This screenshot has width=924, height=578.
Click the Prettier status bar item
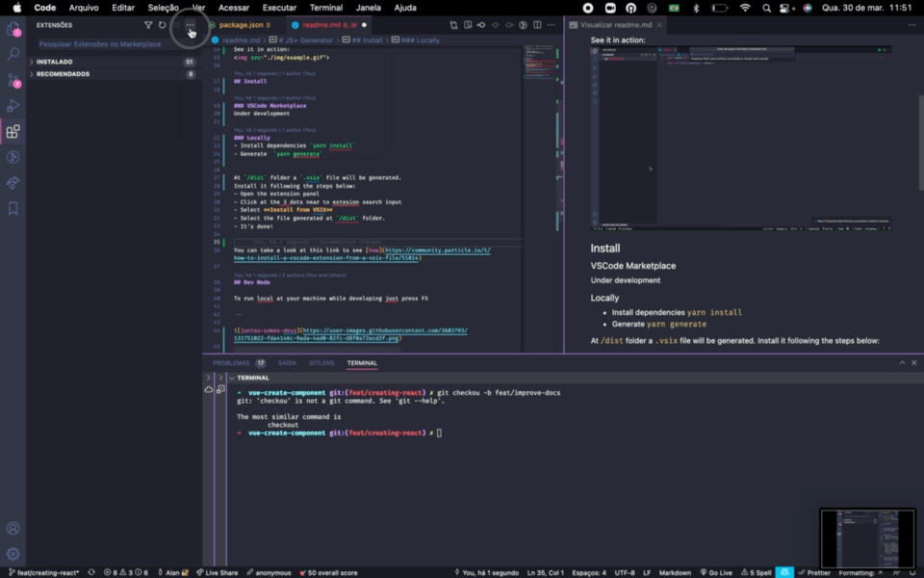pos(814,572)
